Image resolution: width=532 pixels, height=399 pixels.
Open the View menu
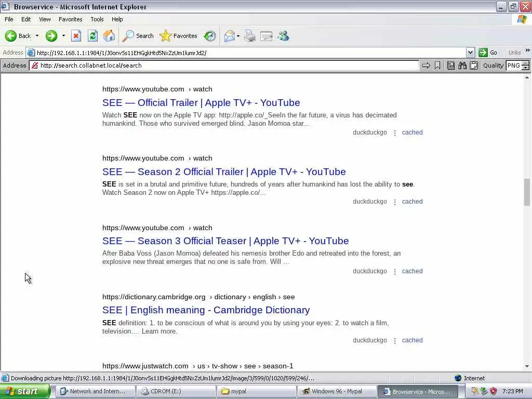tap(45, 19)
